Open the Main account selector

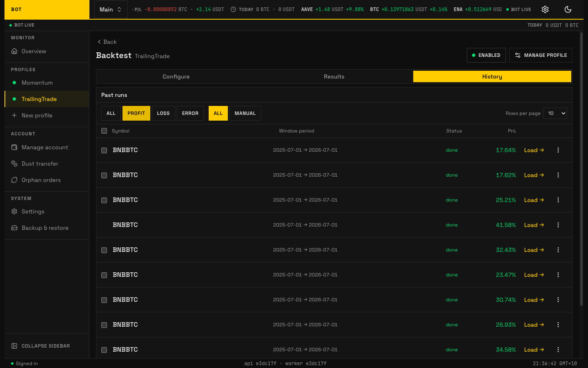click(x=111, y=9)
